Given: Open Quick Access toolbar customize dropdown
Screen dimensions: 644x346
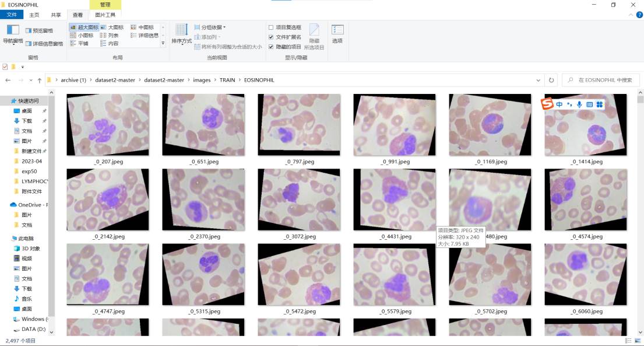Looking at the screenshot, I should (23, 67).
